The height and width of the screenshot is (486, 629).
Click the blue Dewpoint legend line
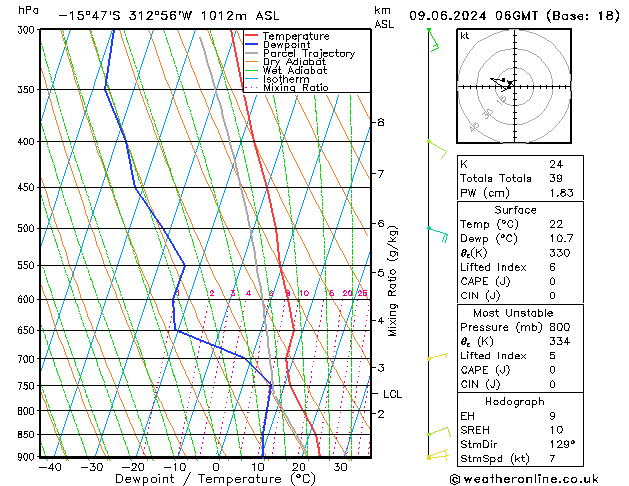(x=251, y=45)
